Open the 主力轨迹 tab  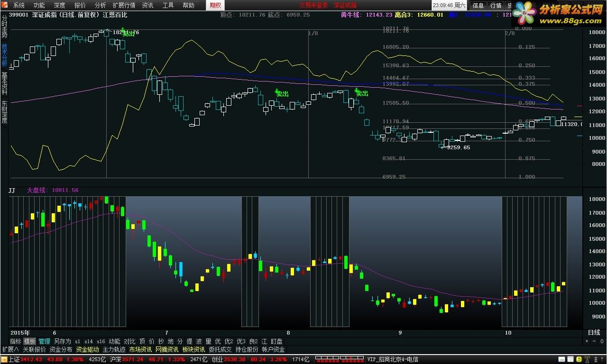114,349
